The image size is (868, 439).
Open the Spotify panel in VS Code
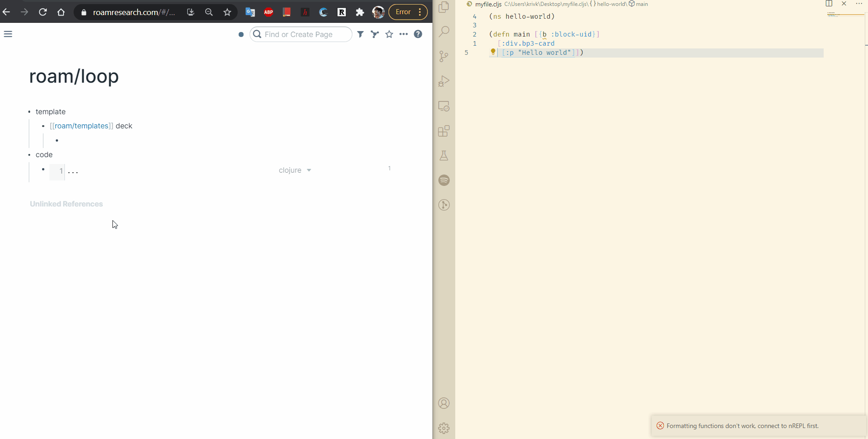click(444, 180)
